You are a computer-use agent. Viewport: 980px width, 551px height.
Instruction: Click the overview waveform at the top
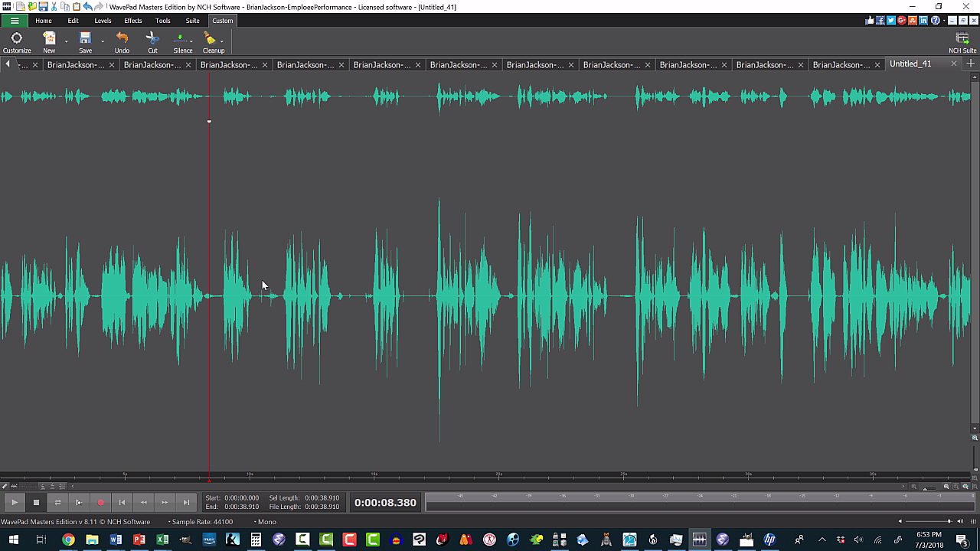[x=485, y=96]
